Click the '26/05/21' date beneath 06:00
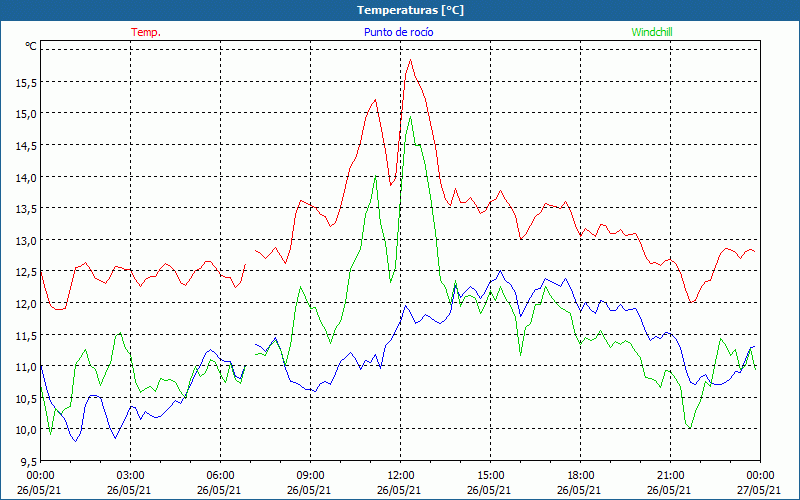Screen dimensions: 800x500 click(220, 490)
